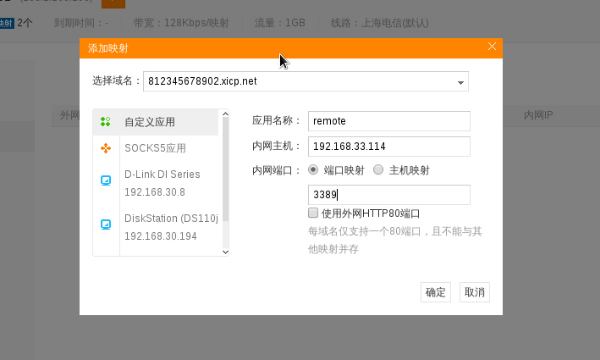The width and height of the screenshot is (600, 360).
Task: Click 内网IP column header in background table
Action: coord(538,115)
